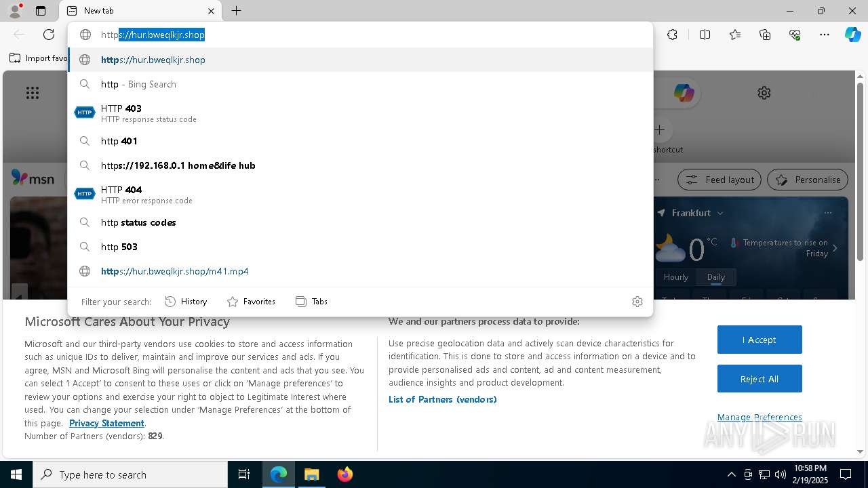Open the Privacy Statement link
This screenshot has width=868, height=488.
(x=106, y=423)
